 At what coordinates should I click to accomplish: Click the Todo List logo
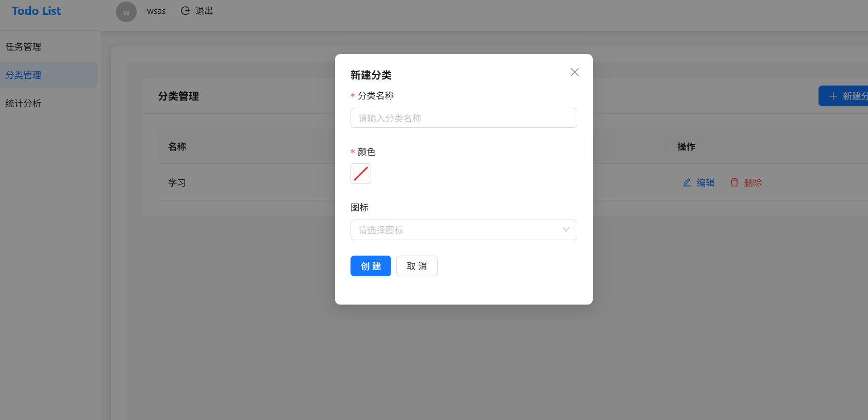tap(36, 11)
